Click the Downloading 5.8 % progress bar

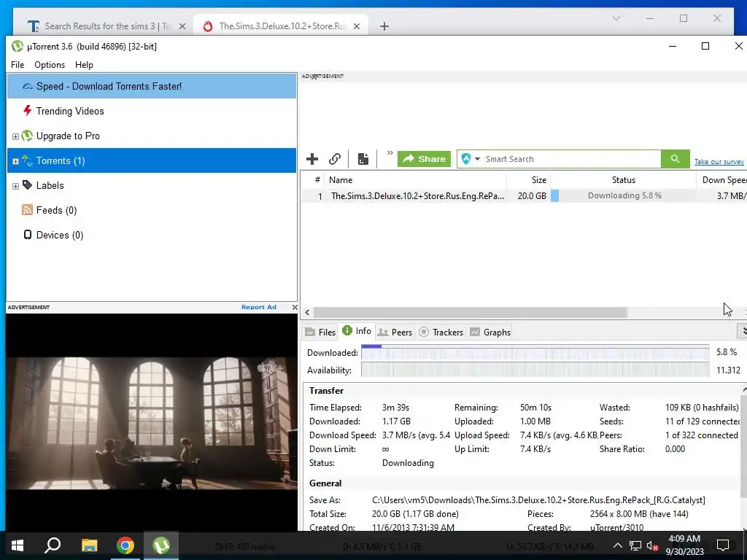[623, 195]
